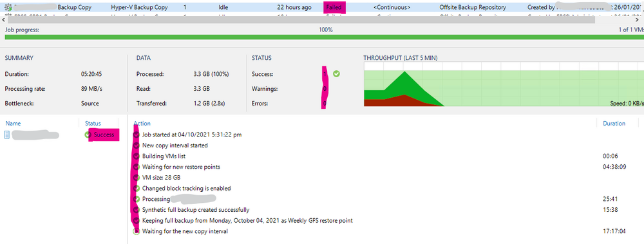Click the 'Errors:' label in Status
Screen dimensions: 644x244
pyautogui.click(x=260, y=104)
